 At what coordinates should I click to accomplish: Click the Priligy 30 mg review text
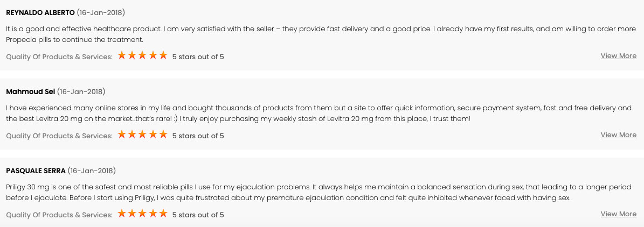point(318,193)
